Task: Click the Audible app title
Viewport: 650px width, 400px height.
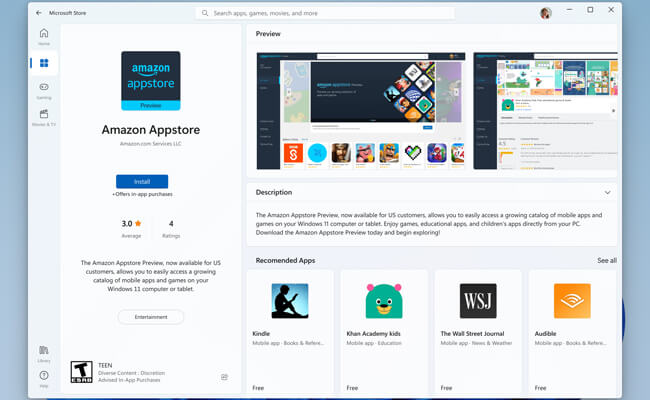Action: click(545, 333)
